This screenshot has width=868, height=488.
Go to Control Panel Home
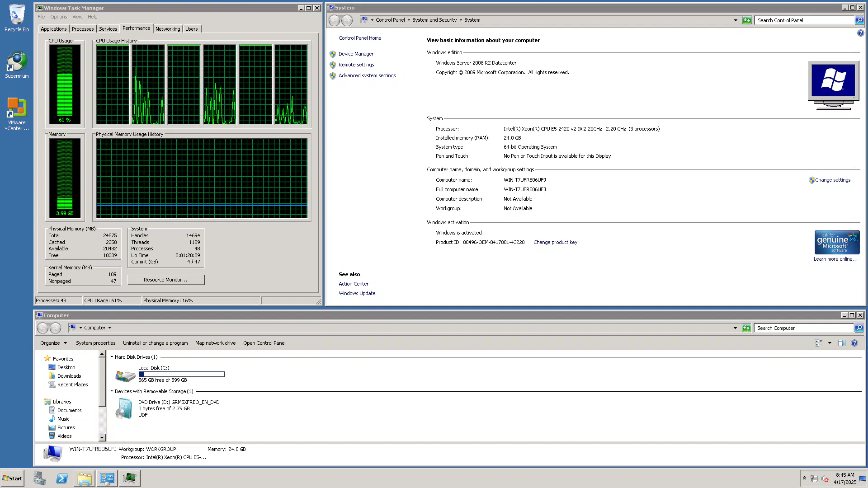pos(360,38)
